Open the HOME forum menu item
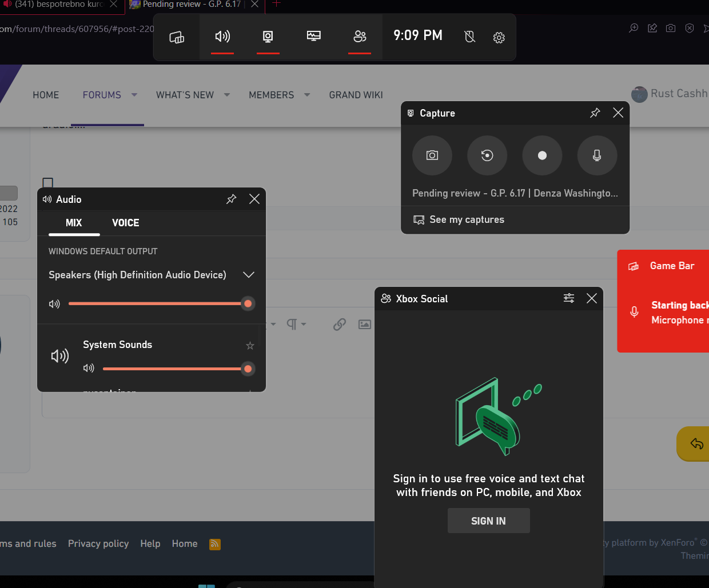709x588 pixels. 46,95
